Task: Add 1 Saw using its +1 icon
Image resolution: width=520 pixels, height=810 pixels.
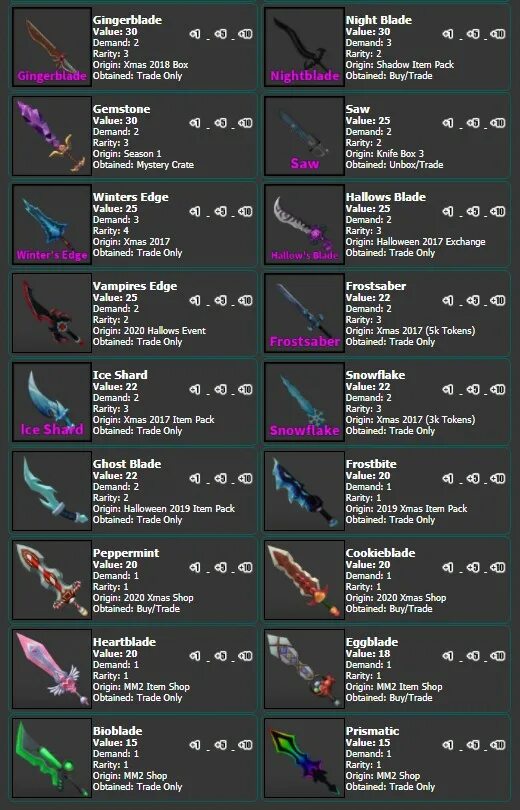Action: tap(448, 123)
